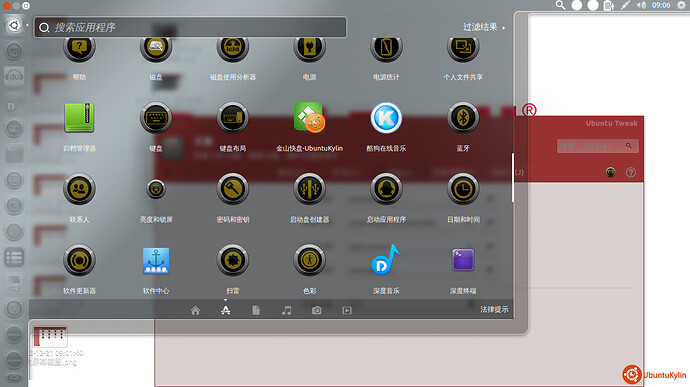Open 启动应用程序 startup applications
690x387 pixels.
[386, 189]
